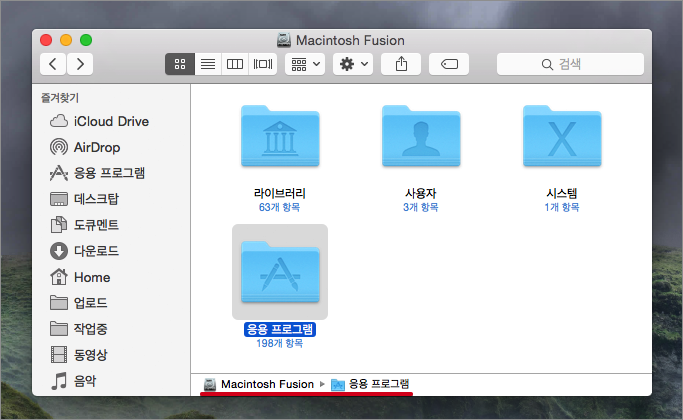
Task: Select 도큐멘트 in the sidebar
Action: coord(85,225)
